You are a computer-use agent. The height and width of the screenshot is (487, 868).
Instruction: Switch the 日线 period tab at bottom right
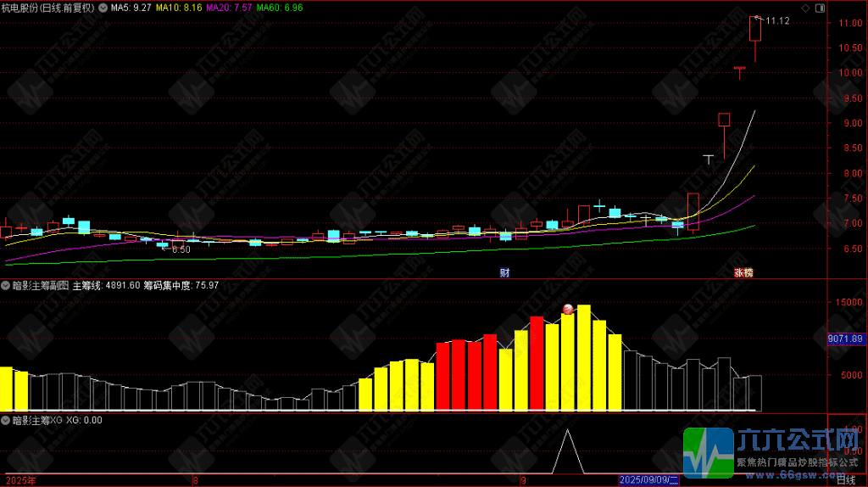coord(846,480)
